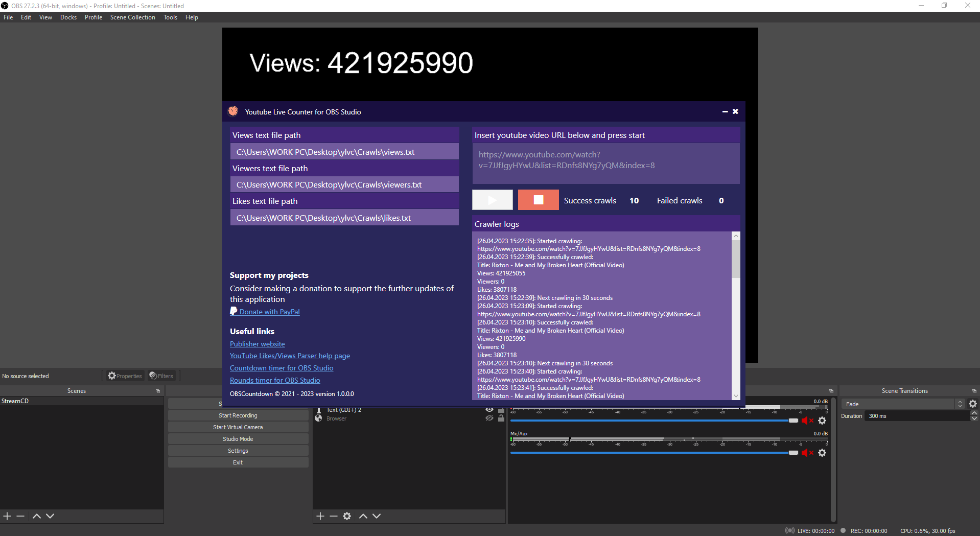The width and height of the screenshot is (980, 536).
Task: Click the PayPal logo icon
Action: coord(234,311)
